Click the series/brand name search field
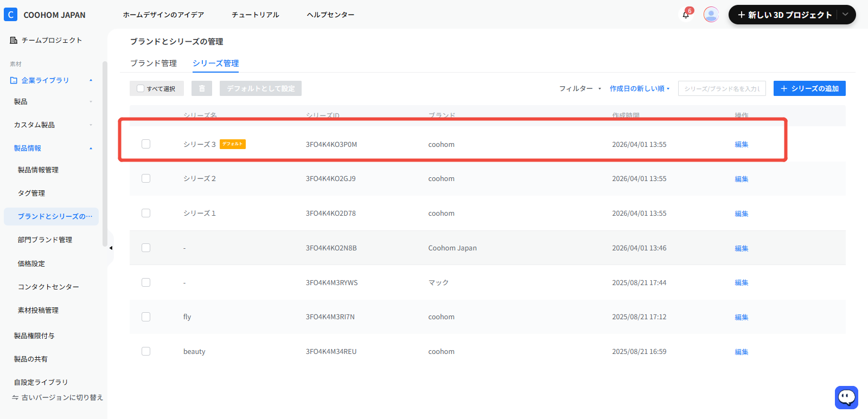Viewport: 868px width, 419px height. 722,88
